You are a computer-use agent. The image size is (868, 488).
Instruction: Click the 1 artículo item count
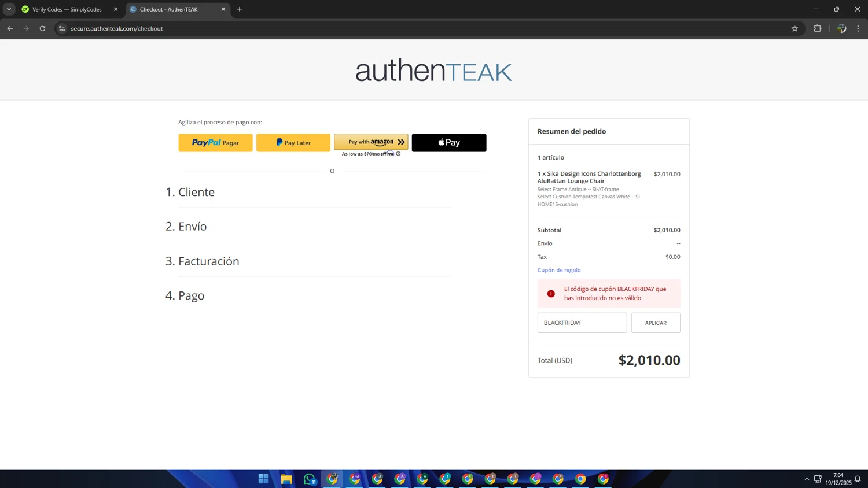(551, 157)
